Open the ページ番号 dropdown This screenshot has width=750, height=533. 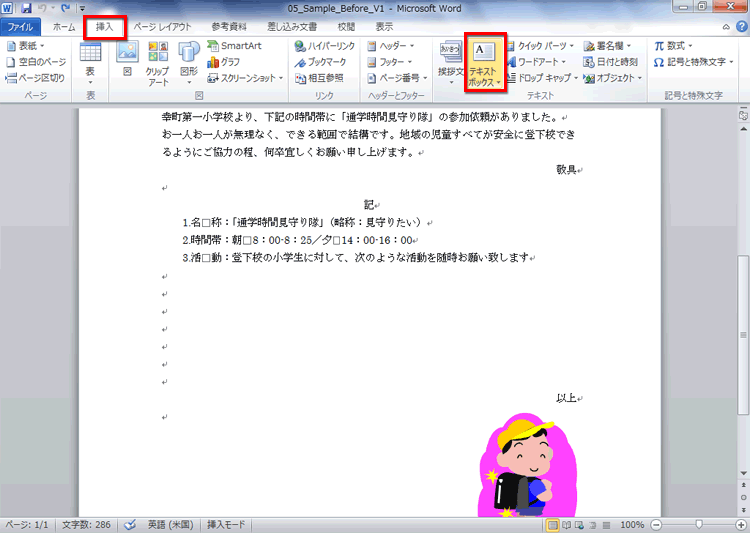point(397,78)
